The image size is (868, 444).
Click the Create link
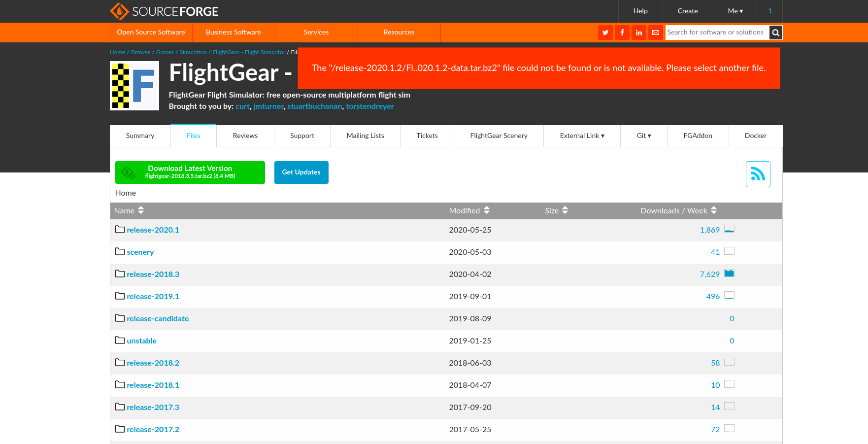(688, 11)
